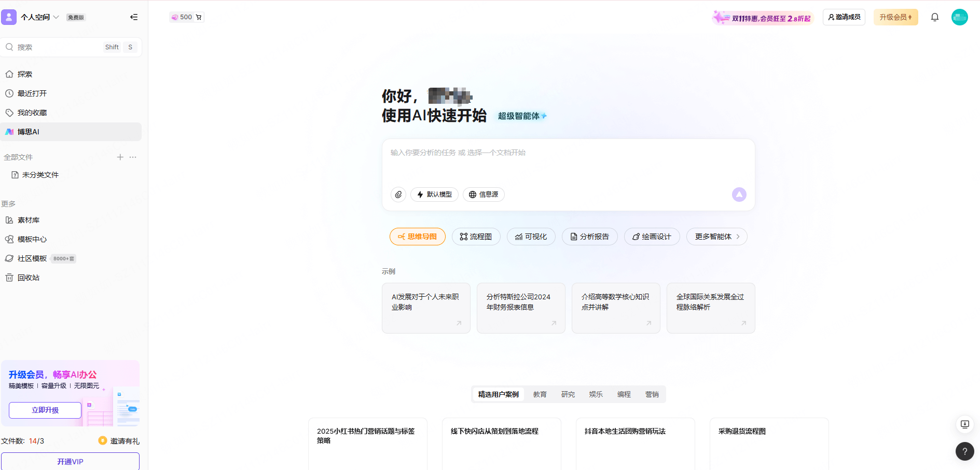Viewport: 980px width, 470px height.
Task: Select the 精选用户案例 tab
Action: click(x=498, y=394)
